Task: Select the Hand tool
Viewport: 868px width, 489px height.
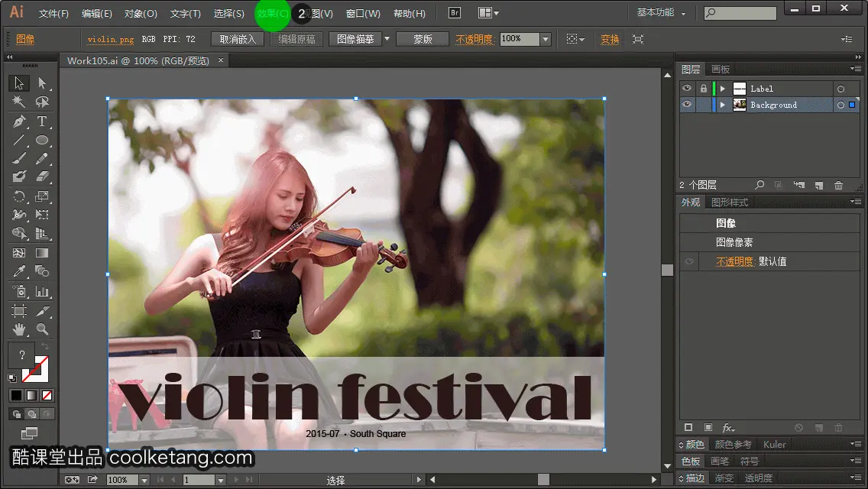Action: click(x=19, y=329)
